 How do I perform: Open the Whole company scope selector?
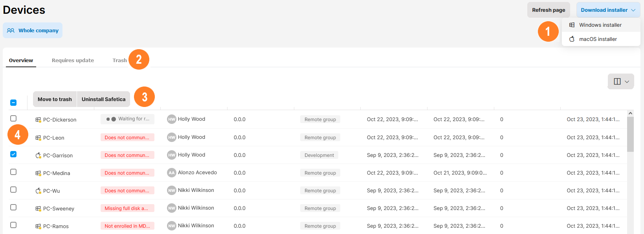click(33, 30)
